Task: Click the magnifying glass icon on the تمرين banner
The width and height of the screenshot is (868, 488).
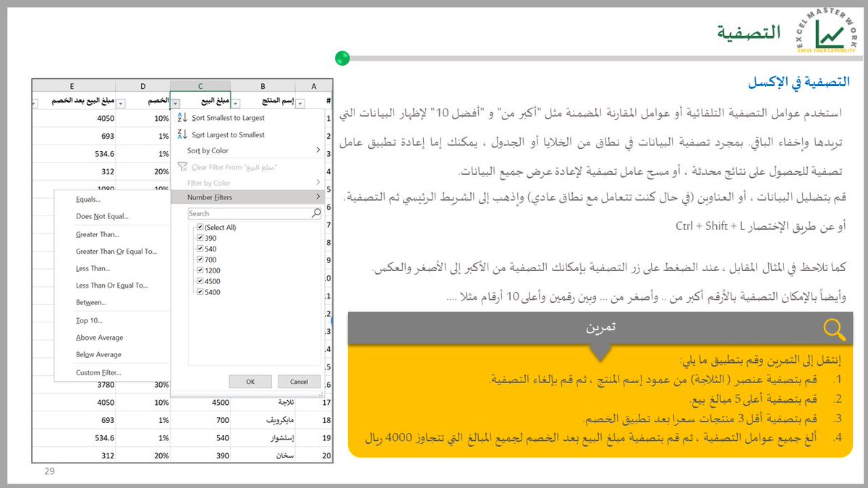Action: click(834, 329)
